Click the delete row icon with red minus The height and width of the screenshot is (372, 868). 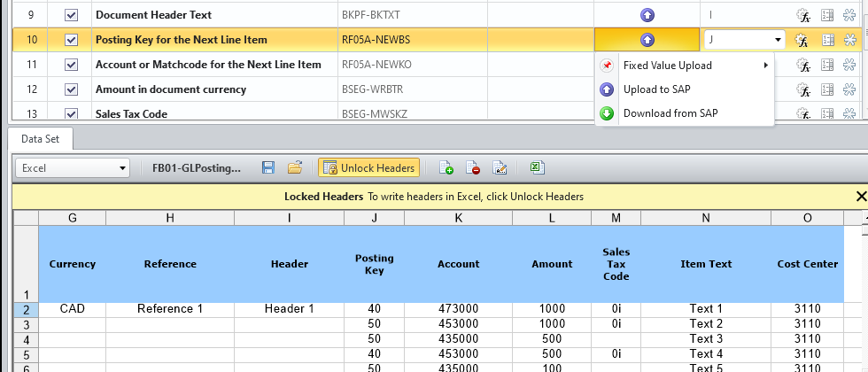tap(473, 168)
